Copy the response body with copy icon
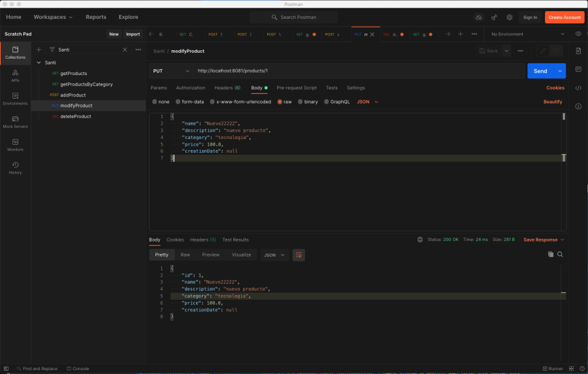Image resolution: width=588 pixels, height=374 pixels. pyautogui.click(x=550, y=255)
